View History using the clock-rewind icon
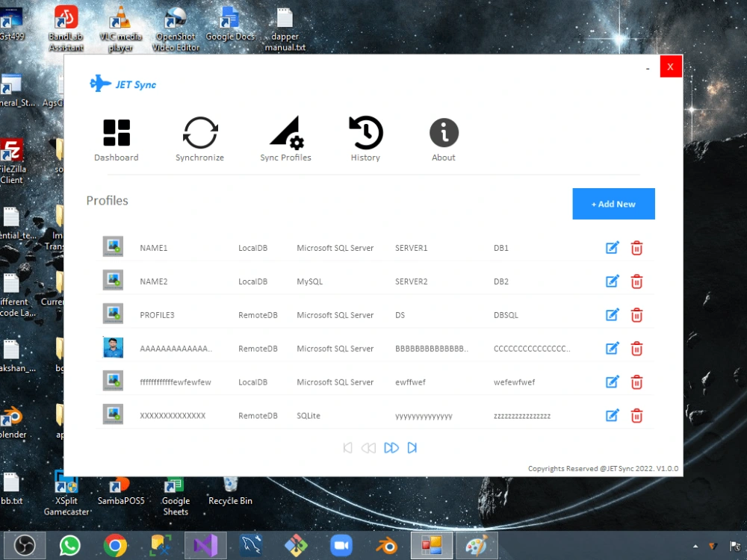This screenshot has width=747, height=560. 365,130
